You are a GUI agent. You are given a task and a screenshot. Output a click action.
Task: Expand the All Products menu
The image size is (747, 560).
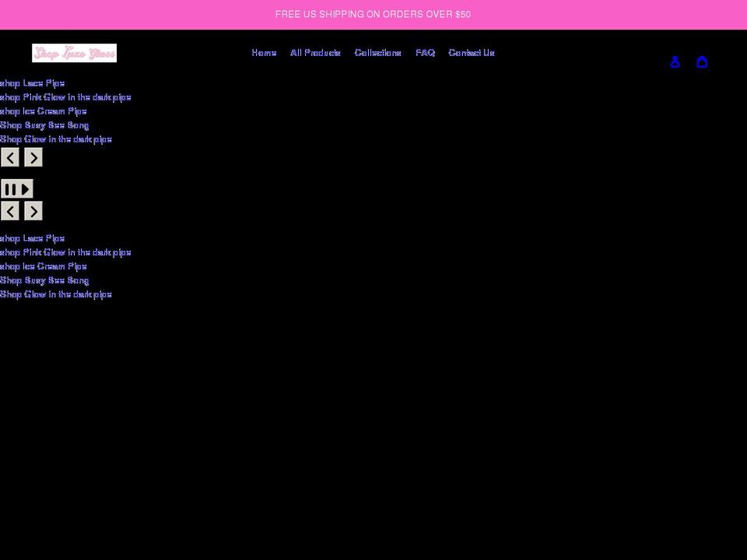pyautogui.click(x=314, y=53)
